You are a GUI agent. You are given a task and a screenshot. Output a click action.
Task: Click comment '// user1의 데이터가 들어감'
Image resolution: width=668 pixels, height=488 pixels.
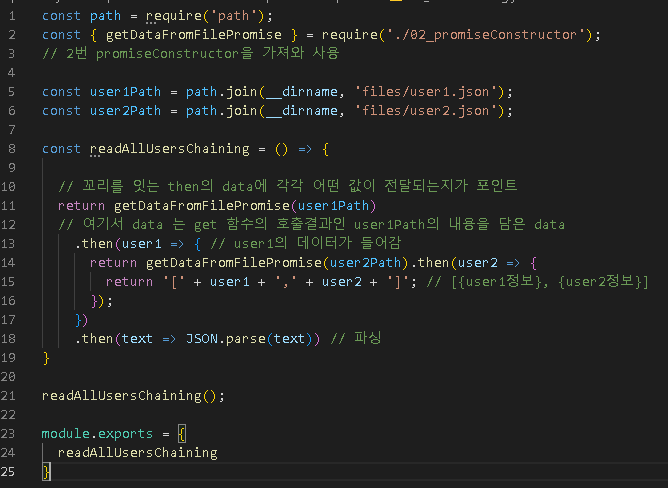[305, 244]
